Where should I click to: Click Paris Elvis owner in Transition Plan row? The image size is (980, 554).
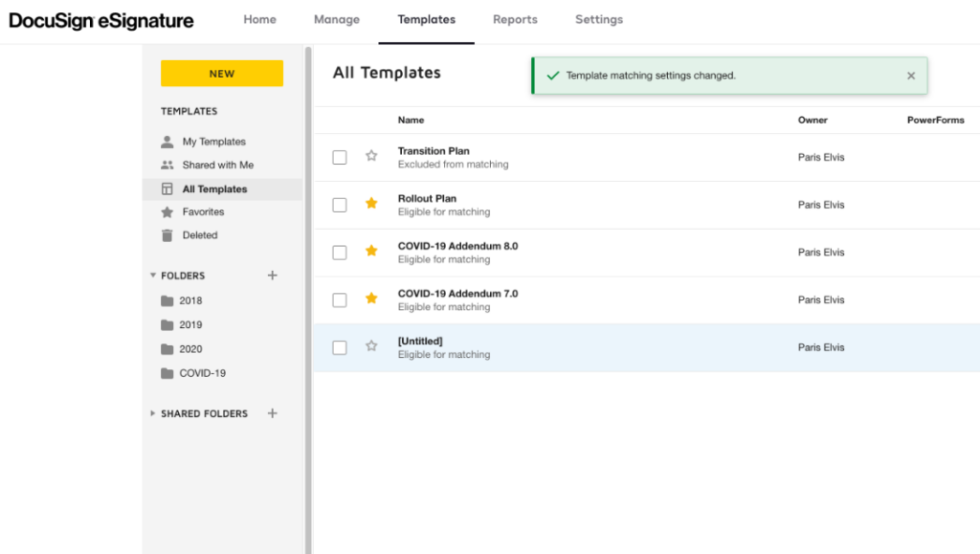pyautogui.click(x=820, y=157)
